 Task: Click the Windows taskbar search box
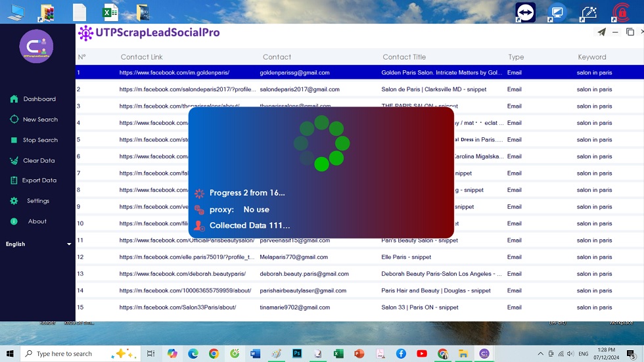tap(66, 353)
